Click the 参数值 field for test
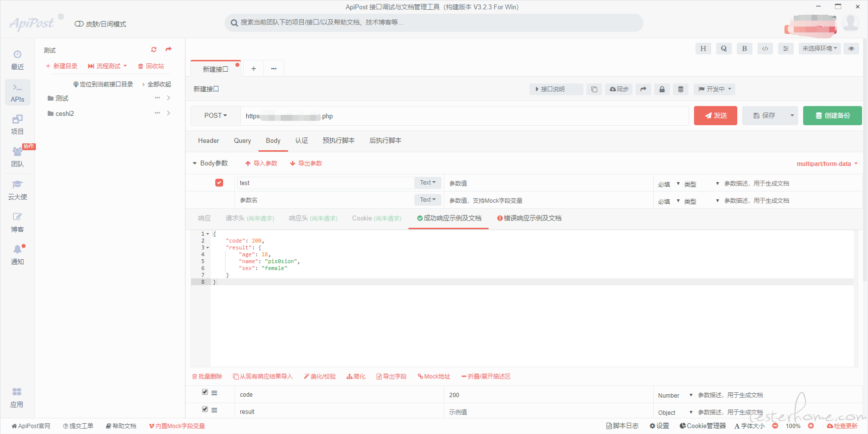 (548, 183)
